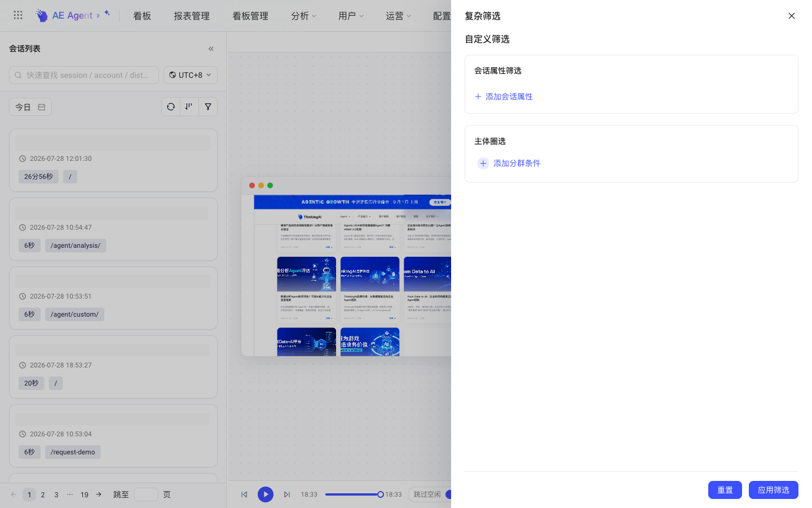Open the 报表管理 menu item
The width and height of the screenshot is (812, 508).
(x=192, y=16)
